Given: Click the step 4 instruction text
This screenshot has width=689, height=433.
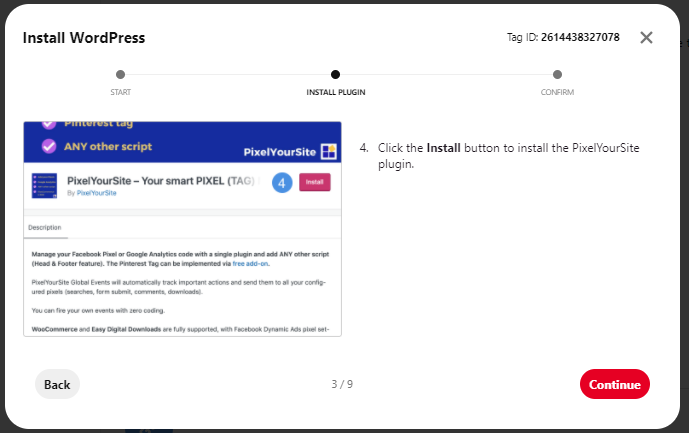Looking at the screenshot, I should tap(508, 156).
